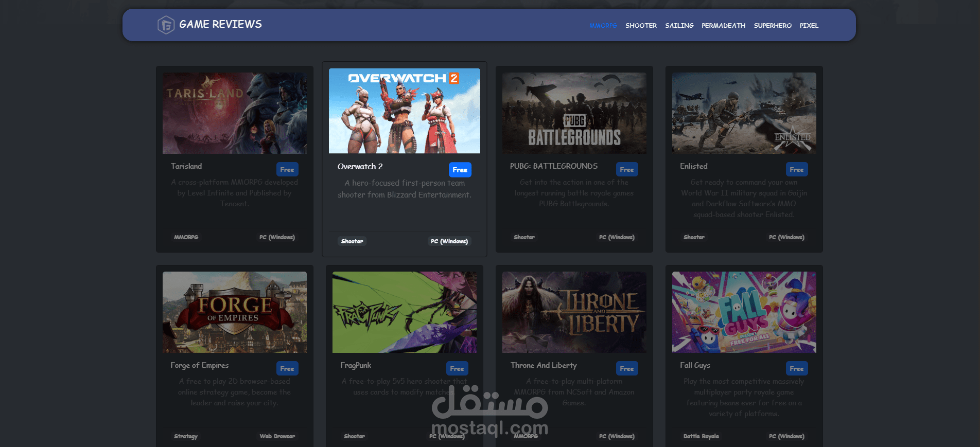Open the SAILING nav category

point(679,26)
